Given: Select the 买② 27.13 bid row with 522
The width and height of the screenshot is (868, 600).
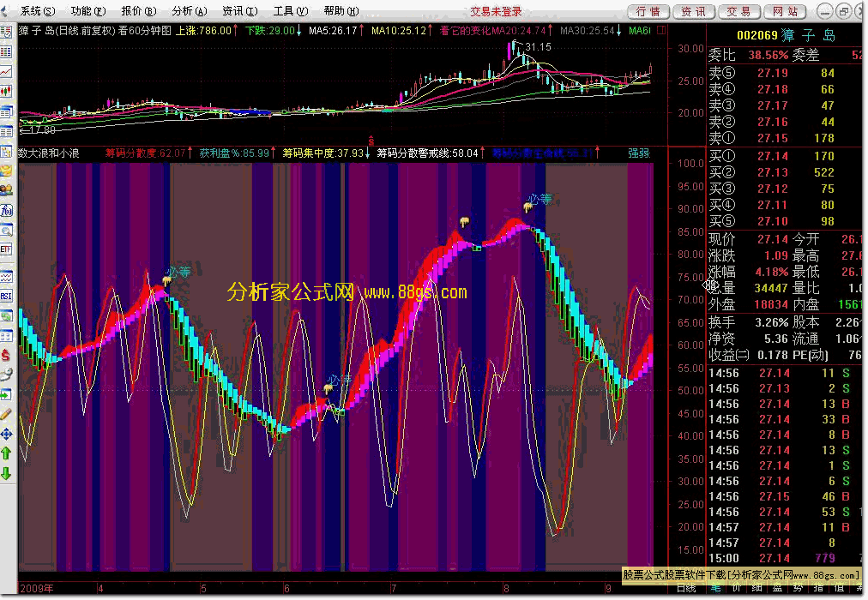Looking at the screenshot, I should (785, 172).
